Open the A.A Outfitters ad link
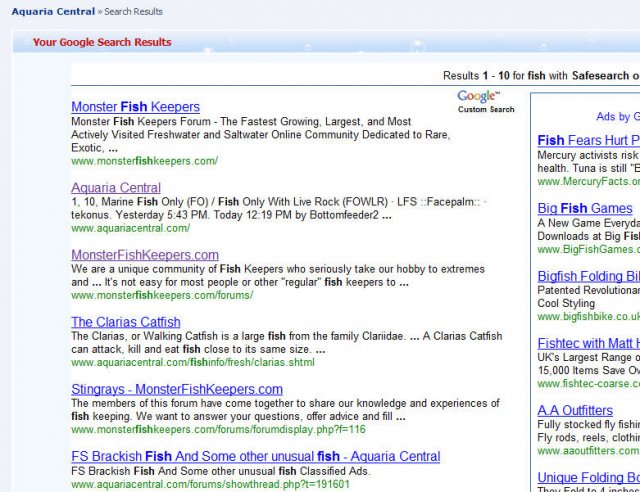640x492 pixels. coord(575,410)
